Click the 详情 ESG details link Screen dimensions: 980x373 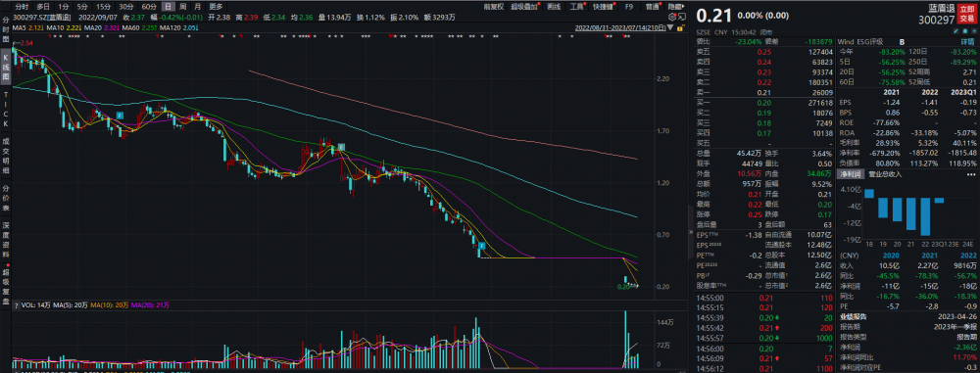[967, 43]
